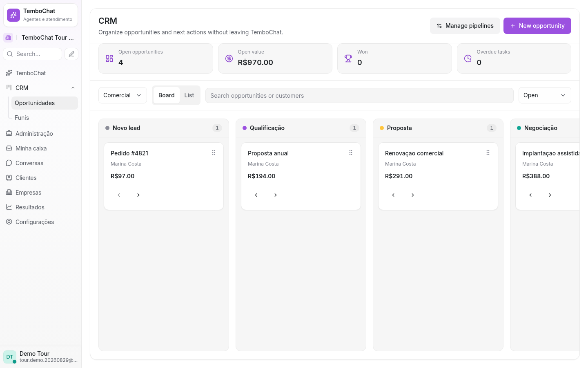View Resultados page
The height and width of the screenshot is (368, 588).
tap(41, 207)
